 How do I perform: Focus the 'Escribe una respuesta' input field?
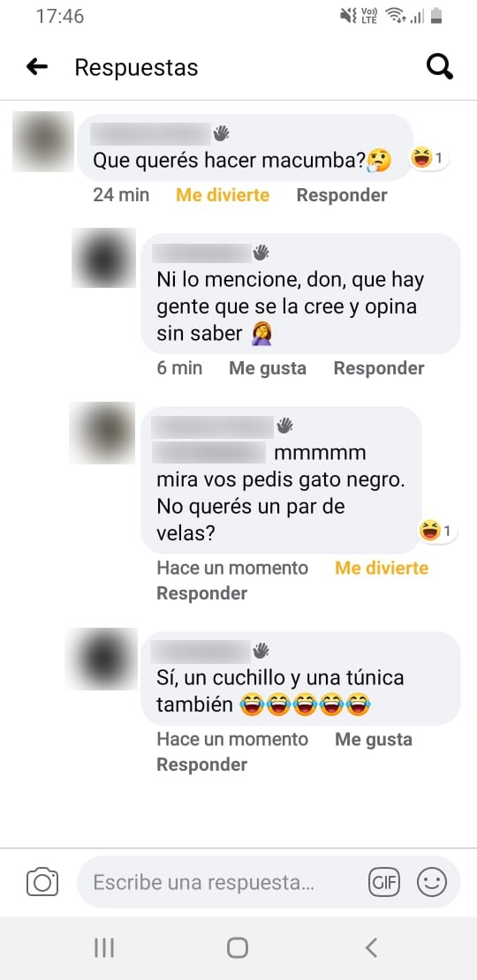269,883
